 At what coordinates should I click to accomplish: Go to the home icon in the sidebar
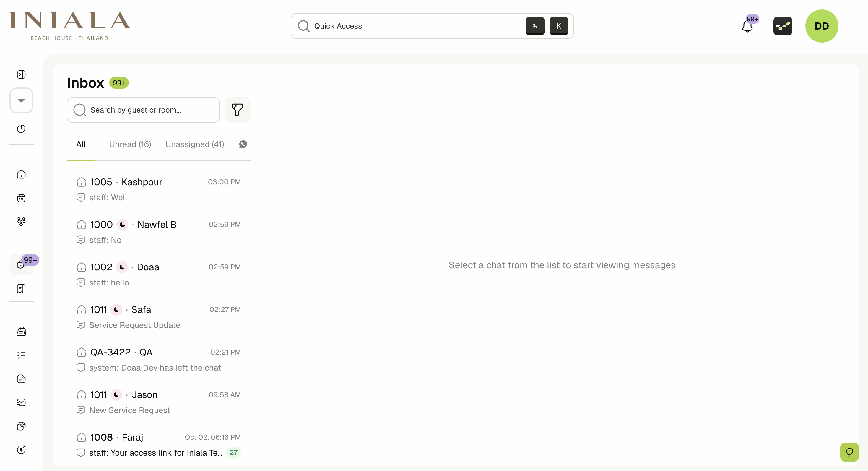click(21, 174)
